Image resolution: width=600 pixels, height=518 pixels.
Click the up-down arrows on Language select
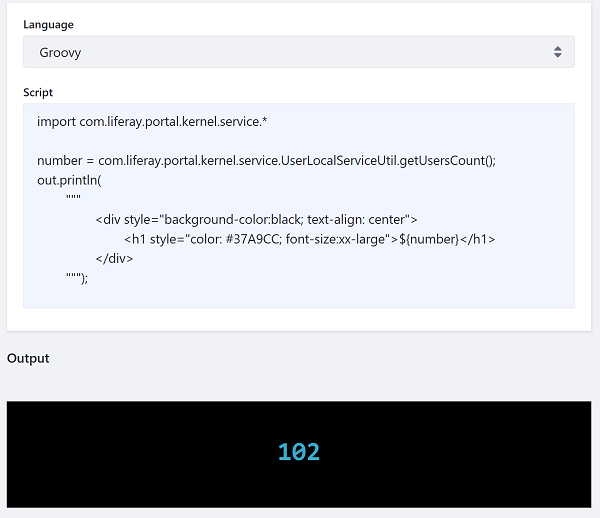click(558, 52)
